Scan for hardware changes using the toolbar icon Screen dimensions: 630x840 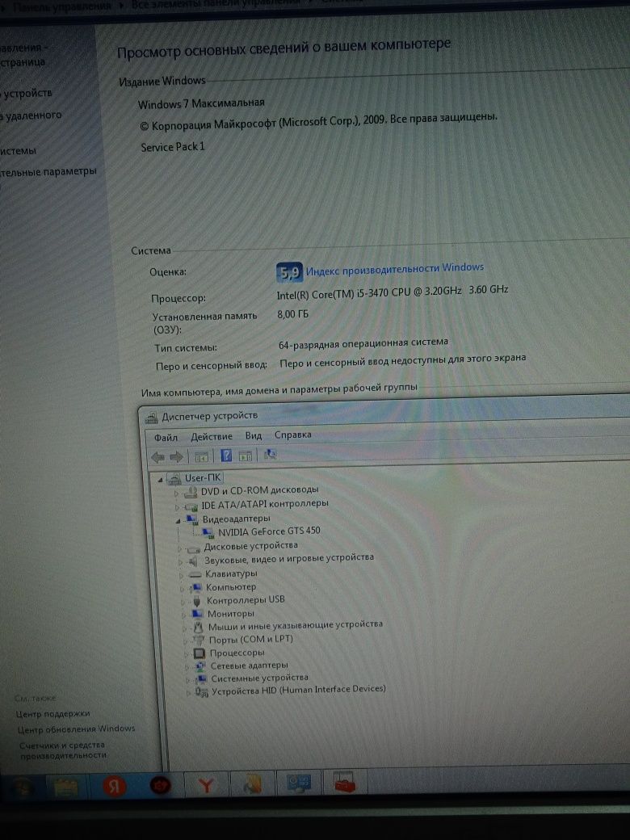pyautogui.click(x=270, y=454)
